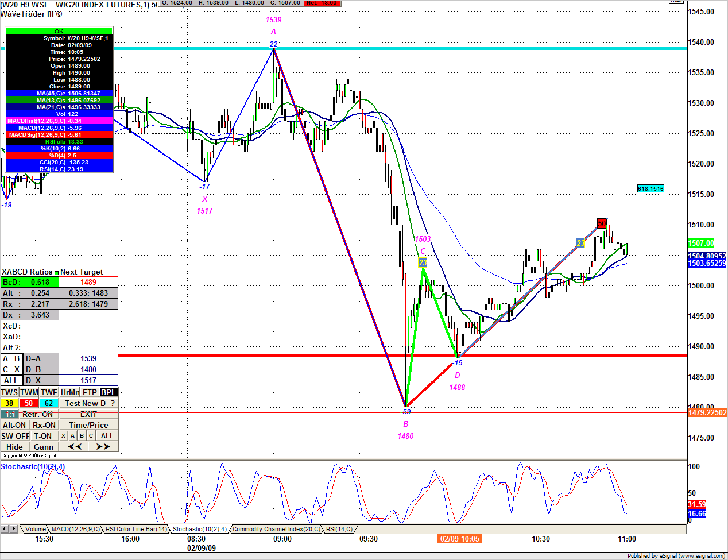This screenshot has height=560, width=728.
Task: Click the 1:1 ratio button
Action: (x=10, y=414)
